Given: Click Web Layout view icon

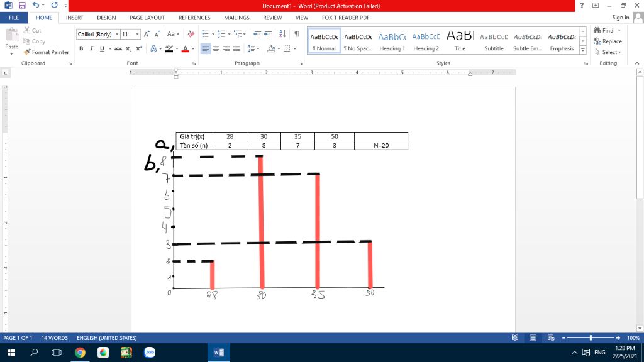Looking at the screenshot, I should [x=551, y=337].
